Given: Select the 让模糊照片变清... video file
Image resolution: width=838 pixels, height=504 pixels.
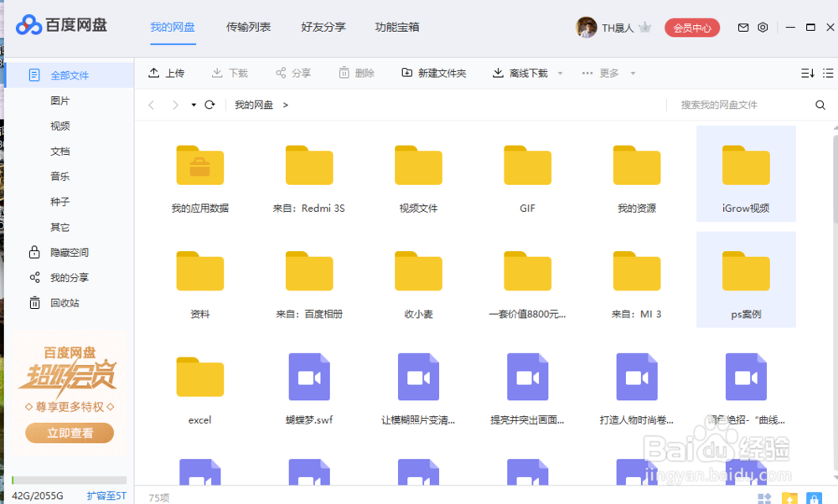Looking at the screenshot, I should (x=418, y=389).
